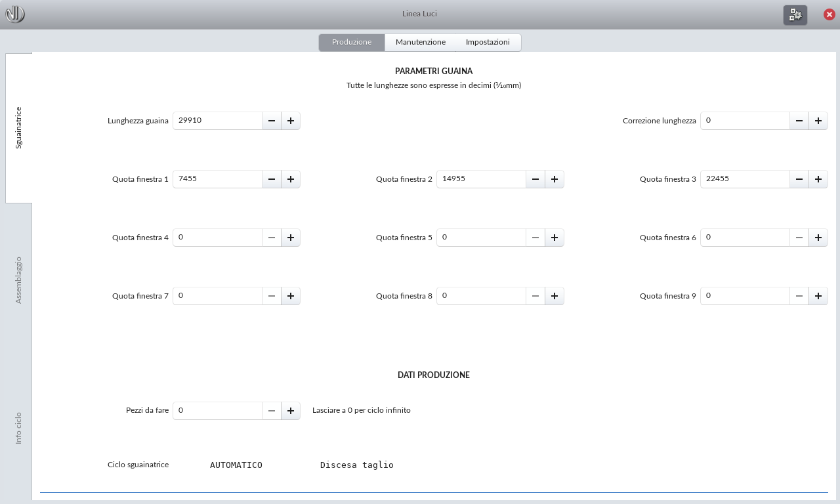Click minus button for Quota finestra 4

point(272,238)
